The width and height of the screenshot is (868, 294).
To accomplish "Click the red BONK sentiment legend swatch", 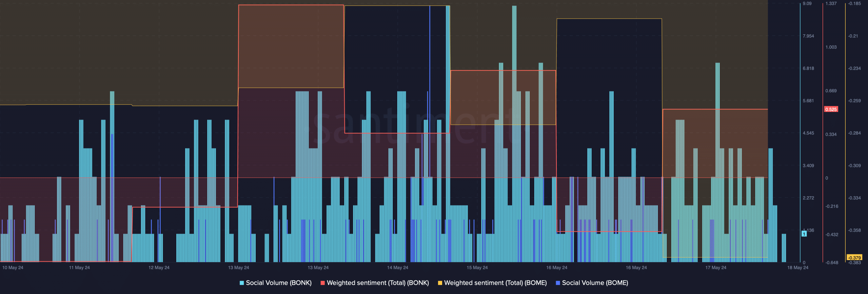I will (323, 283).
